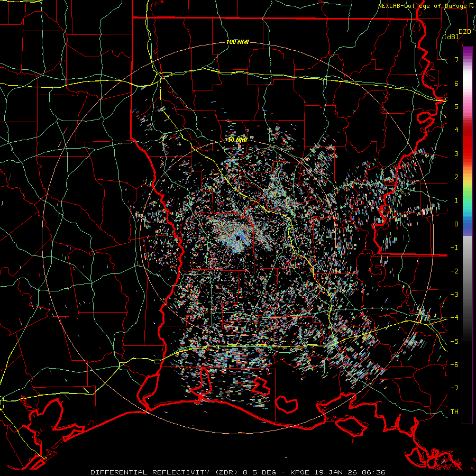Click the 1 dB value on the color scale
This screenshot has width=476, height=476.
456,200
